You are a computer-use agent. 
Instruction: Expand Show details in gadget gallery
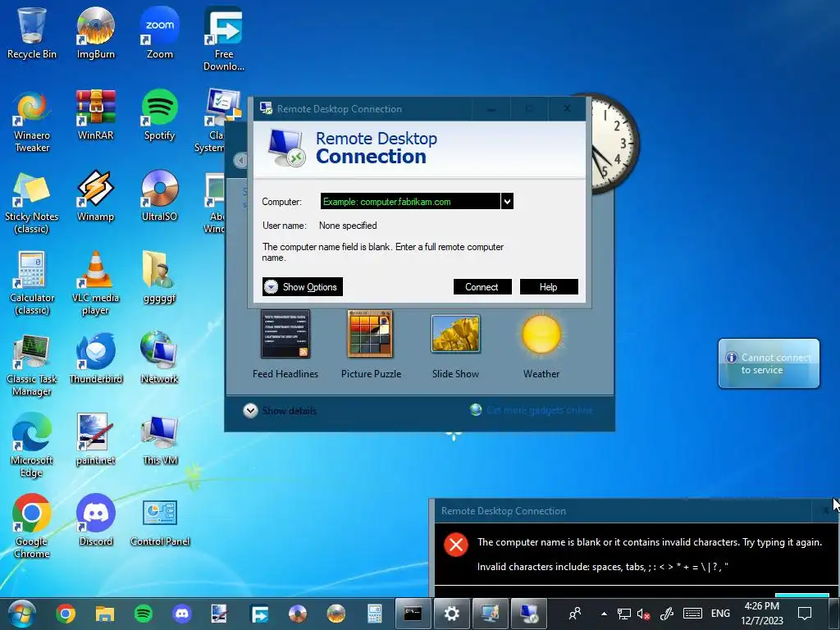pyautogui.click(x=280, y=411)
